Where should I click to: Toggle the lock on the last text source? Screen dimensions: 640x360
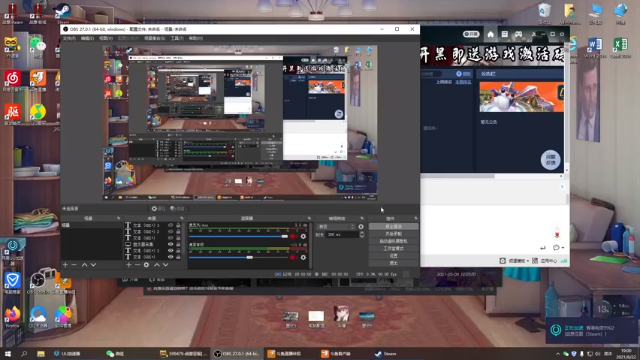point(178,257)
